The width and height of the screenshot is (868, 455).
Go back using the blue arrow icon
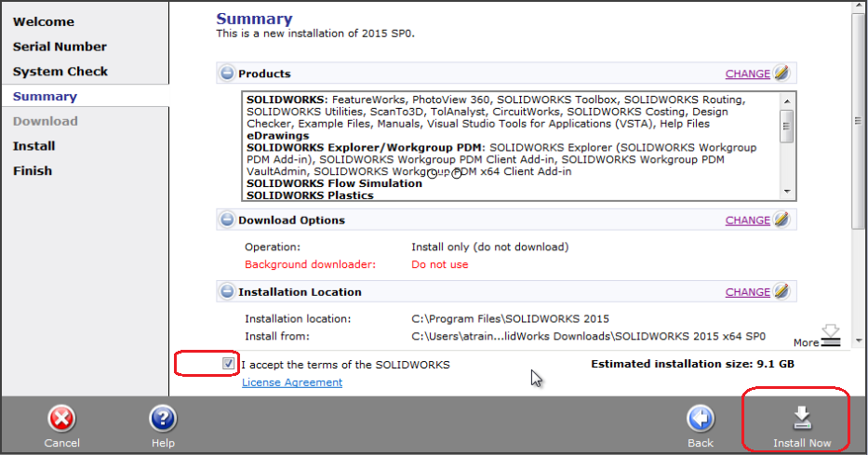(701, 418)
